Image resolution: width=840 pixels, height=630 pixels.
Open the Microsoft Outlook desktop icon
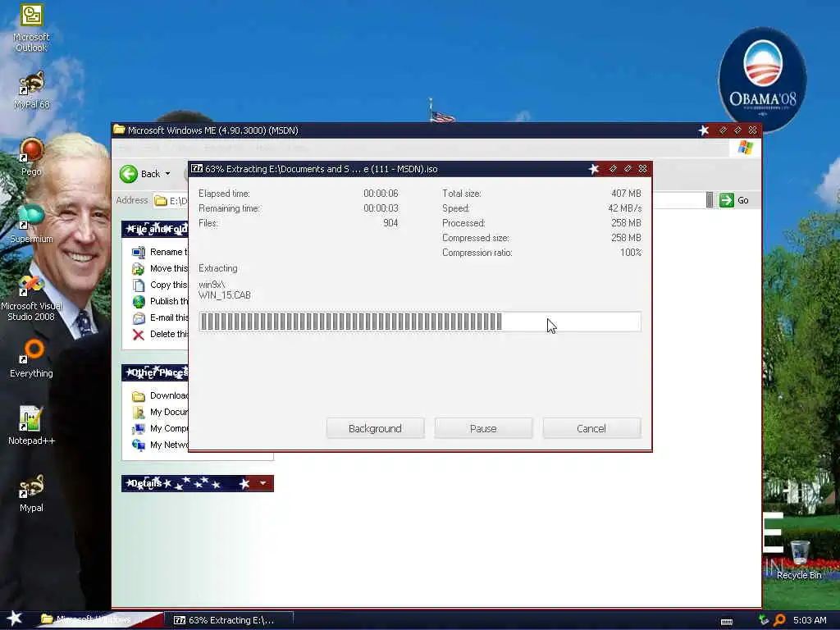point(31,27)
